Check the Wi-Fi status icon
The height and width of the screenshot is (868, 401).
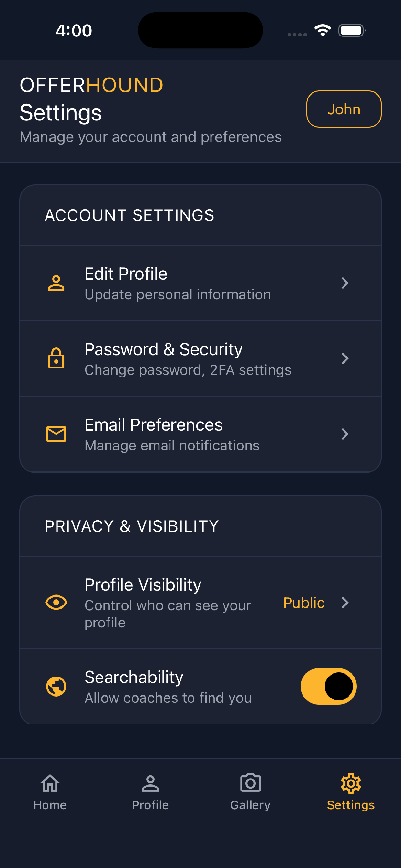pyautogui.click(x=323, y=30)
